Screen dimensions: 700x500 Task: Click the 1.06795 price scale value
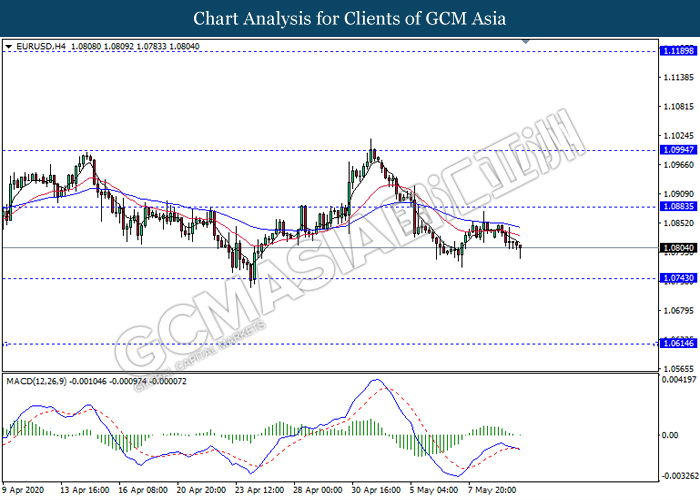(679, 311)
